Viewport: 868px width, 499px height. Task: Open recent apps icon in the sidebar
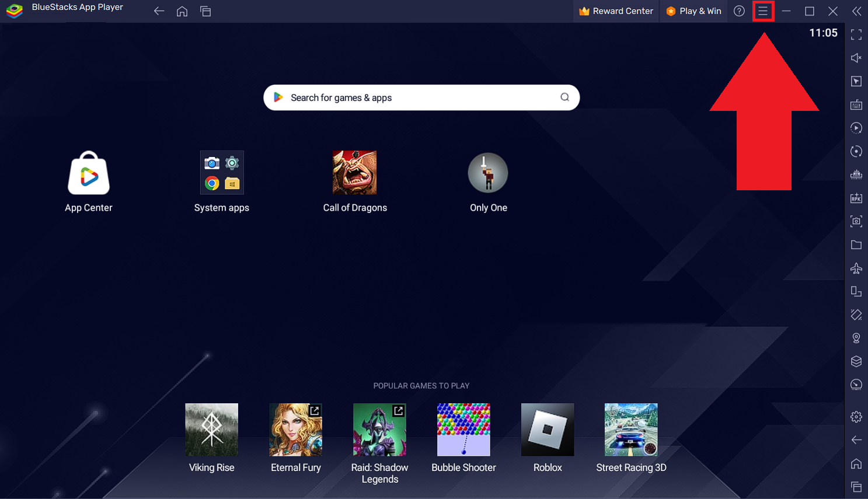tap(856, 487)
